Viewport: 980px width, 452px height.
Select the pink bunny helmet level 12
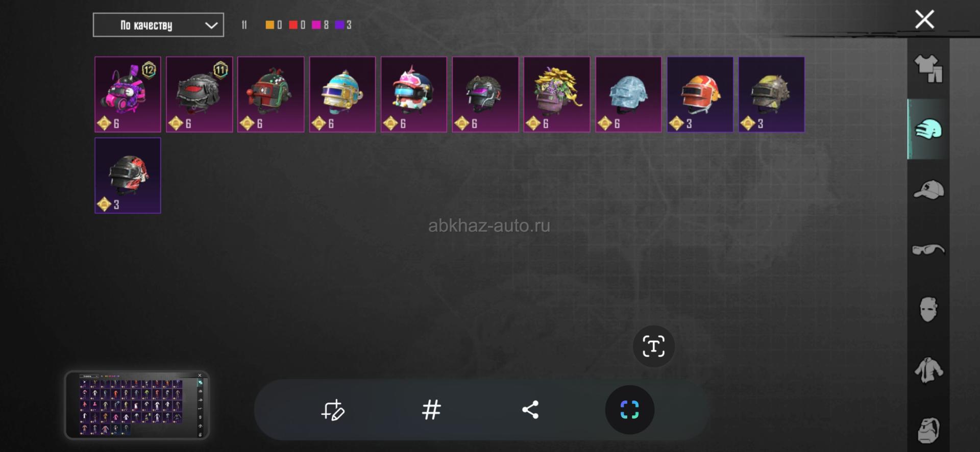(128, 94)
